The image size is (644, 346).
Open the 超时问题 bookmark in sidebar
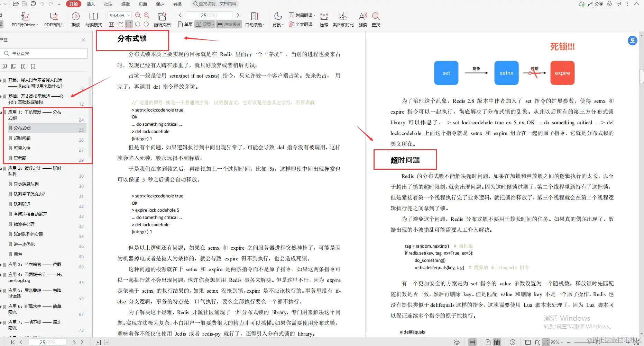[22, 137]
